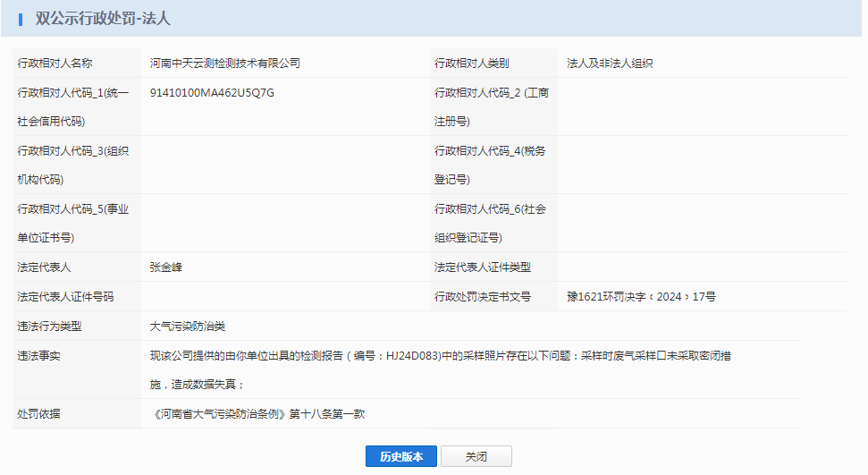This screenshot has width=868, height=475.
Task: Select violation type 大气污染防治类
Action: pyautogui.click(x=188, y=327)
